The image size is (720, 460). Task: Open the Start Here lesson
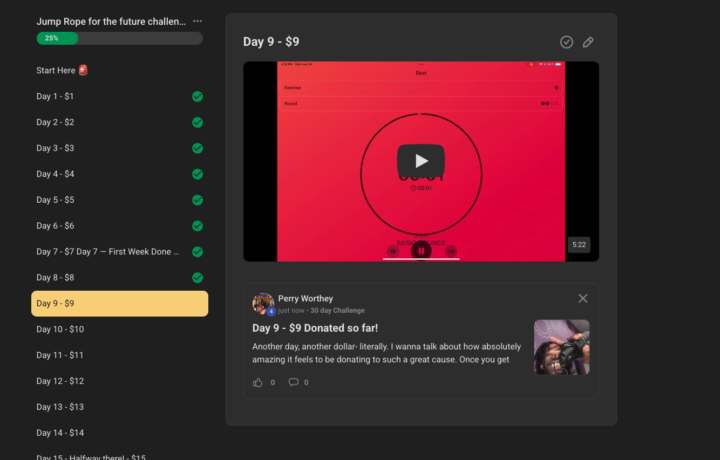click(x=119, y=70)
